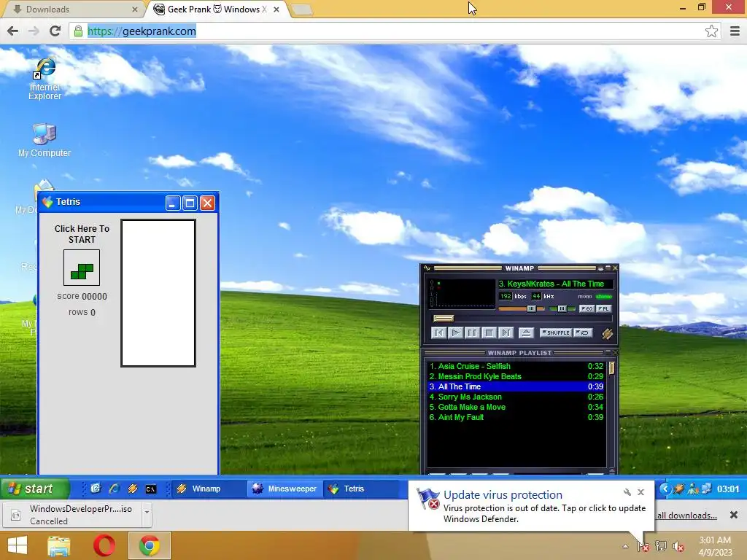The width and height of the screenshot is (747, 560).
Task: Click the Winamp quick launch icon
Action: click(x=133, y=489)
